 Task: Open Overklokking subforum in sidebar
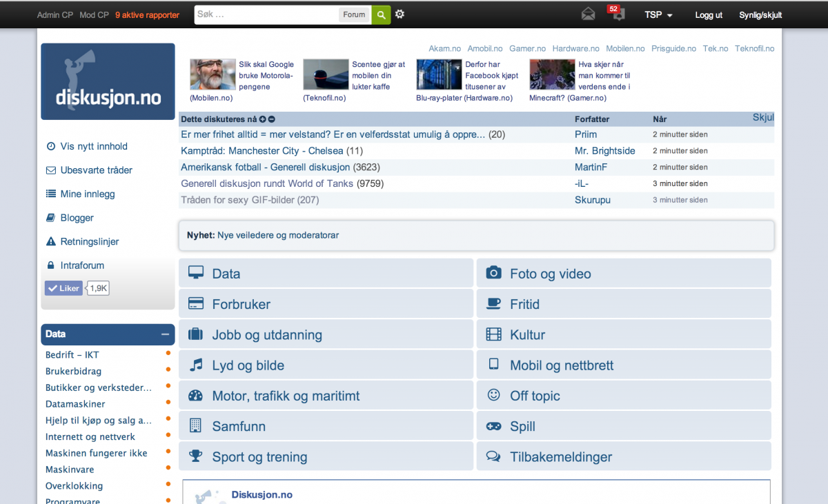click(x=74, y=486)
